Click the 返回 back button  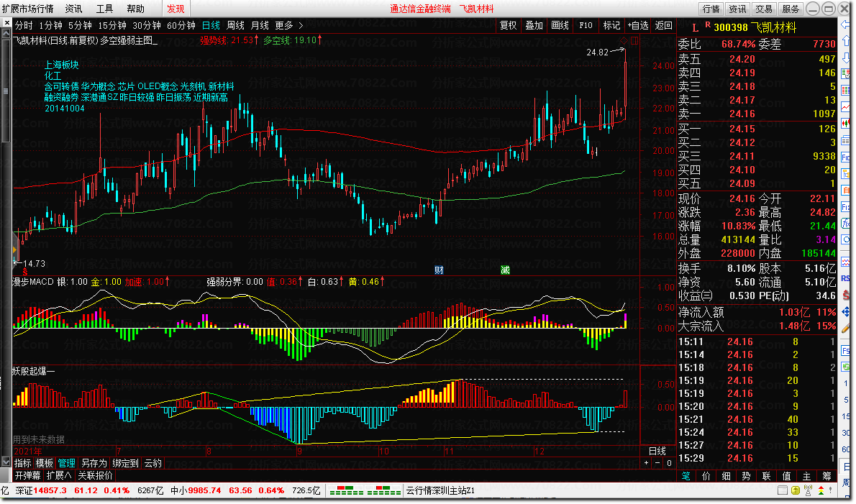tap(663, 25)
